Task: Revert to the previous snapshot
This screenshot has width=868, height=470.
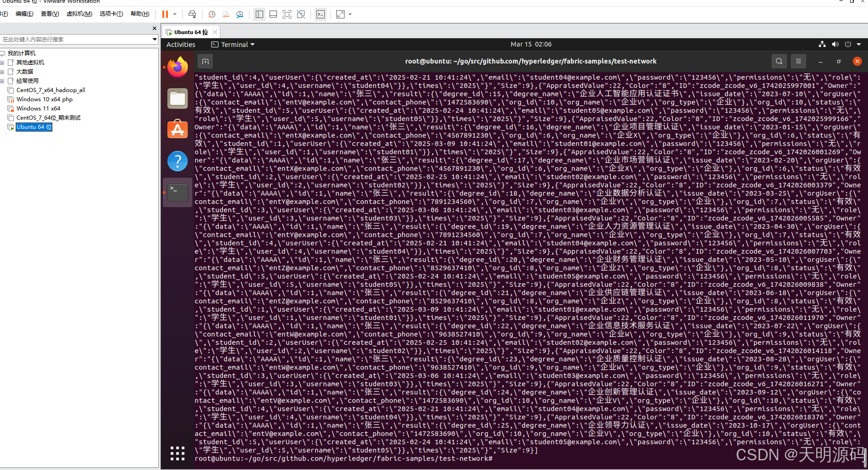Action: point(226,14)
